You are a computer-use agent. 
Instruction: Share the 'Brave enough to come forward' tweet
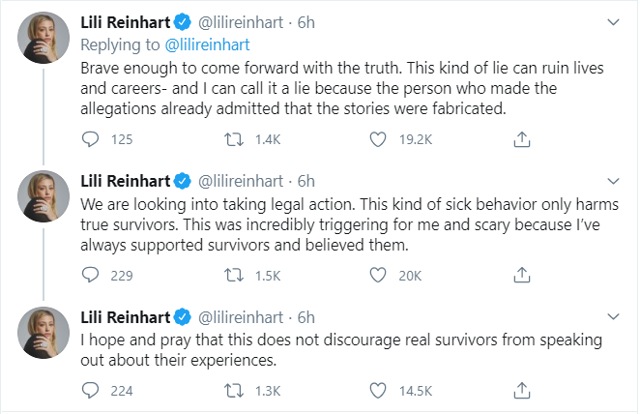click(x=522, y=139)
